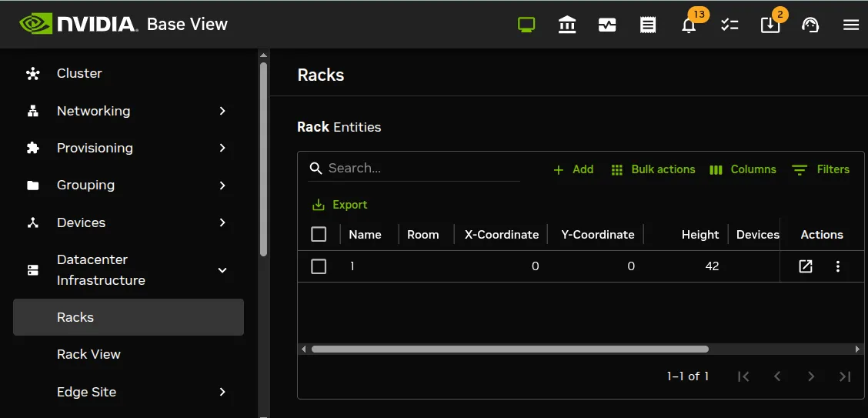Click Add to create a rack
Image resolution: width=868 pixels, height=418 pixels.
(x=573, y=169)
